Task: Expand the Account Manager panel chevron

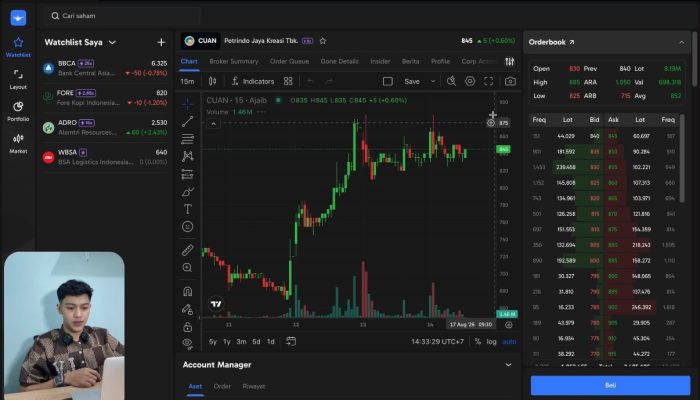Action: 508,365
